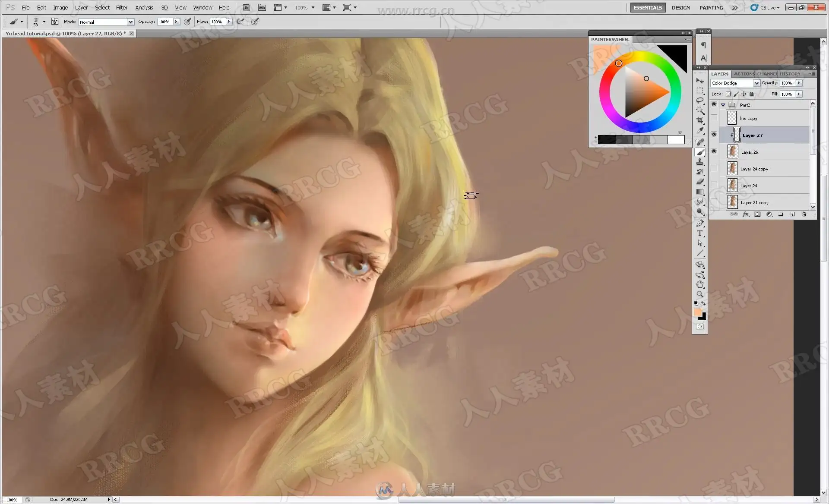Viewport: 829px width, 504px height.
Task: Select the Gradient tool
Action: [x=700, y=192]
